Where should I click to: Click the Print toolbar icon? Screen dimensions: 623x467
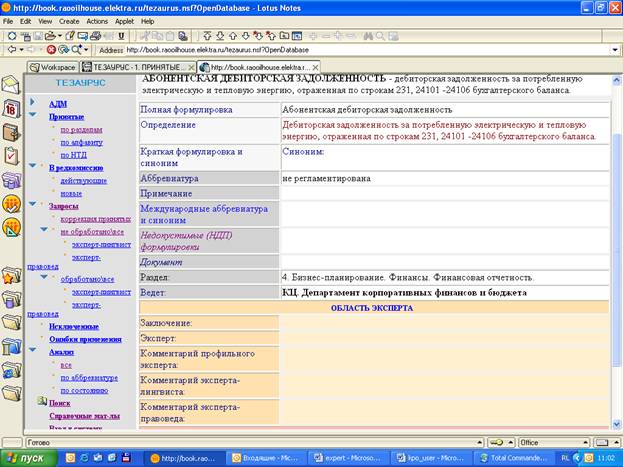click(x=95, y=36)
